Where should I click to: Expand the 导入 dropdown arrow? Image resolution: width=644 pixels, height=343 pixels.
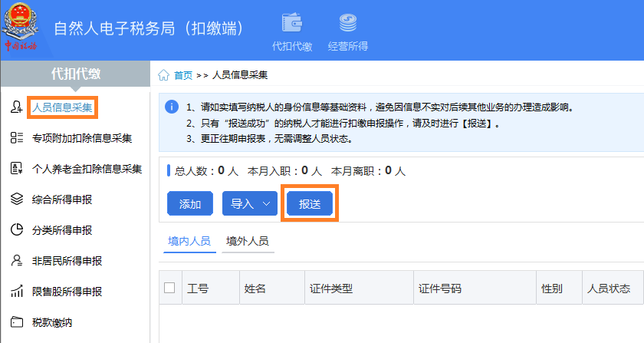[266, 203]
